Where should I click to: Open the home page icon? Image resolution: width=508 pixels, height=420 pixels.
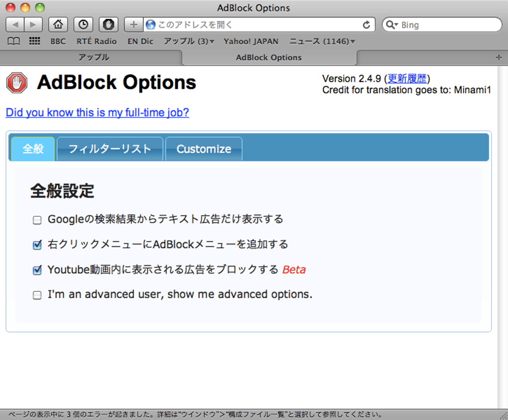pos(58,24)
